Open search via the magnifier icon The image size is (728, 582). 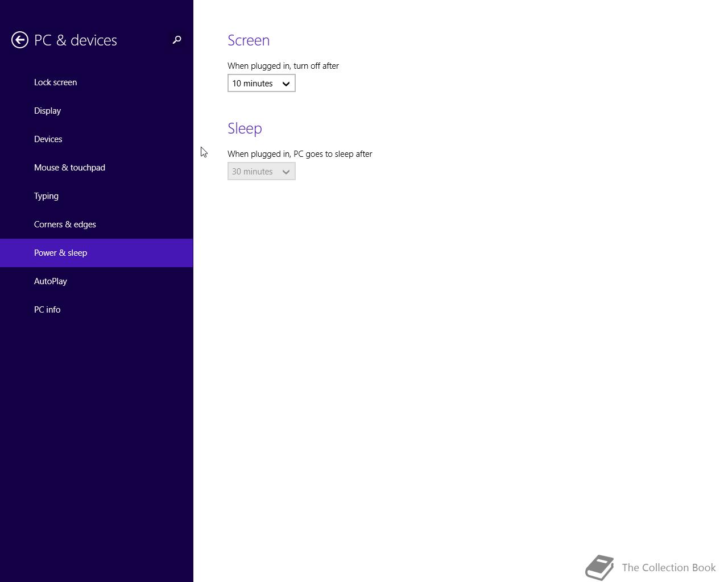point(177,40)
